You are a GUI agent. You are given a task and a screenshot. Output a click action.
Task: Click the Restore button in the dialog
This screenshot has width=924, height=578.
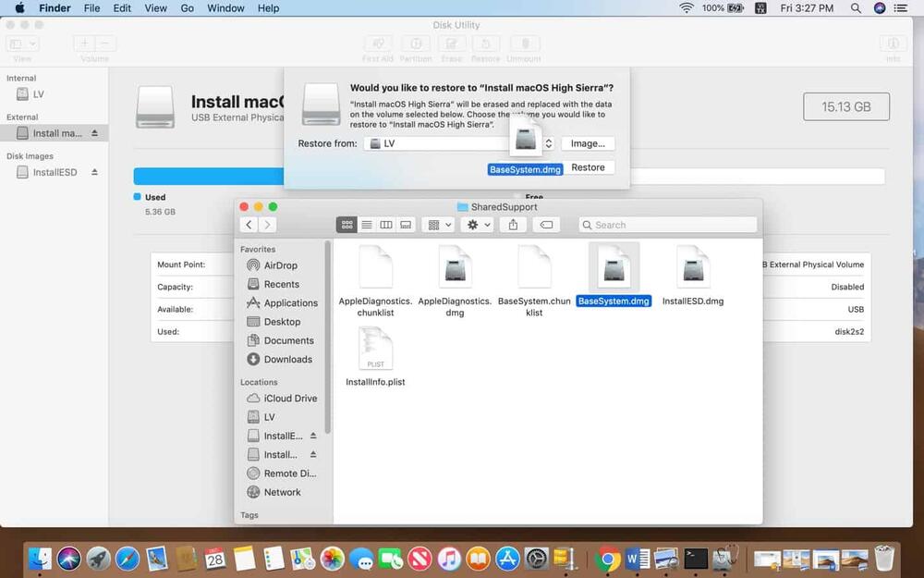588,167
